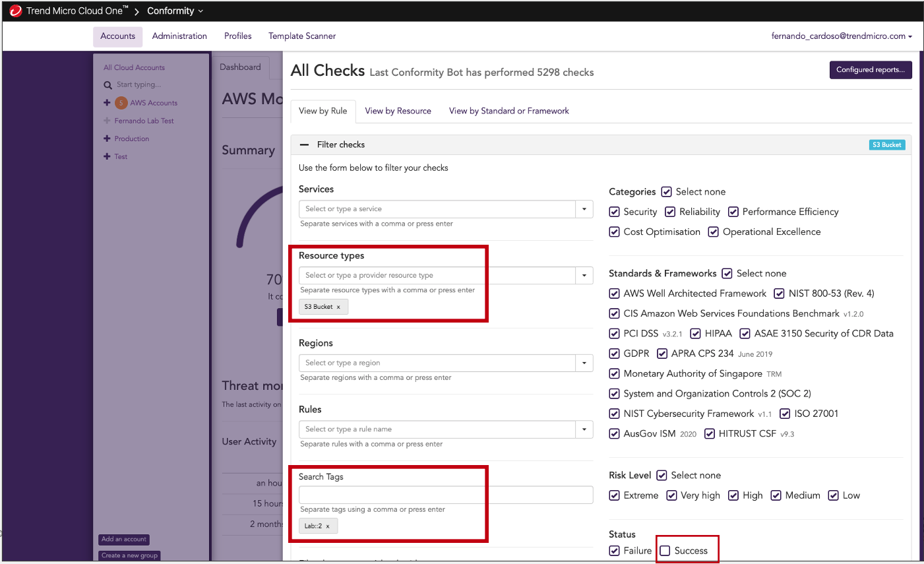Toggle Standards & Frameworks Select none
This screenshot has width=924, height=564.
click(727, 274)
